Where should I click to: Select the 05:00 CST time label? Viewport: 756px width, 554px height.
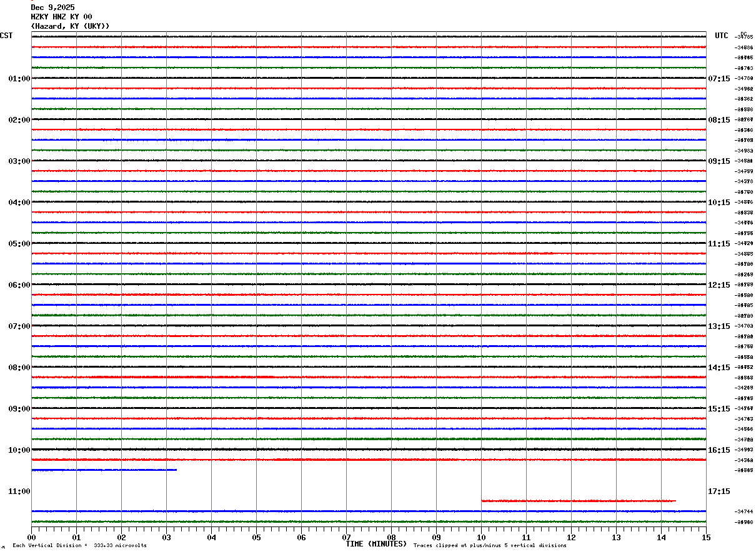[x=19, y=244]
